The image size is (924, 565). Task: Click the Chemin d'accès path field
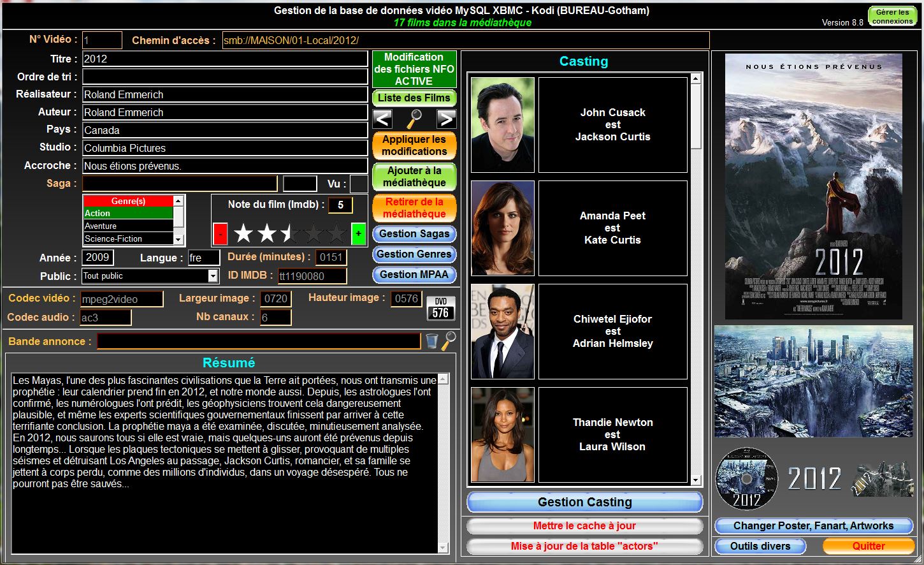pyautogui.click(x=466, y=40)
